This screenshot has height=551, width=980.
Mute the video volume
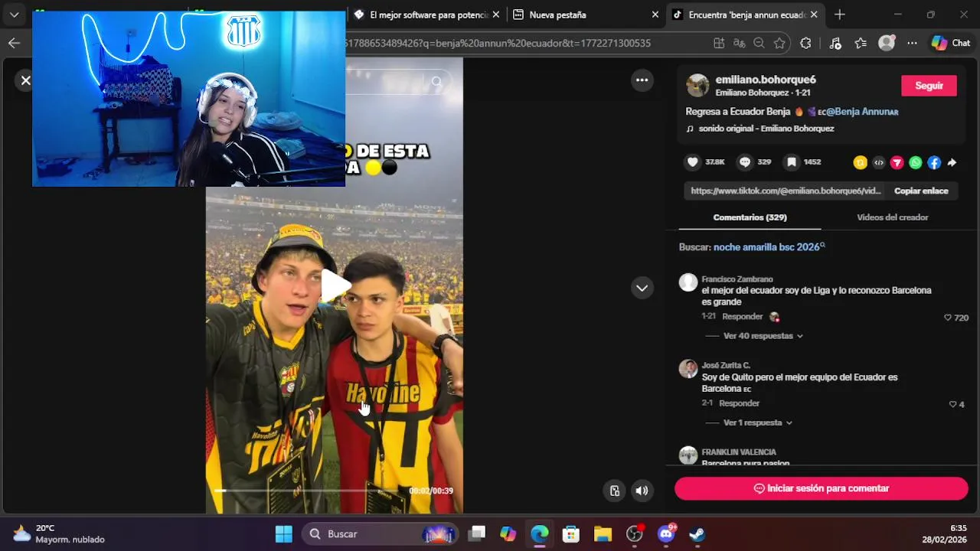click(642, 491)
